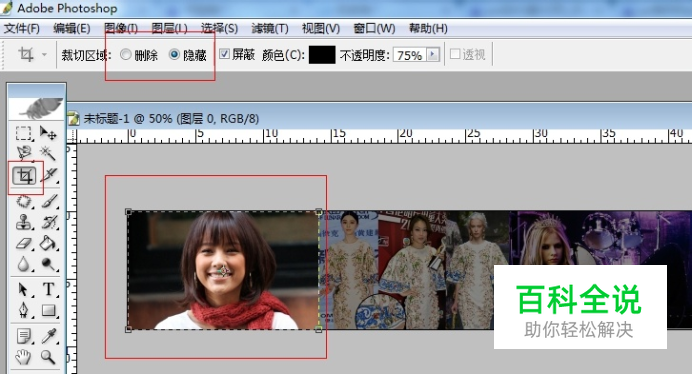692x374 pixels.
Task: Select the Healing Brush tool
Action: 23,202
